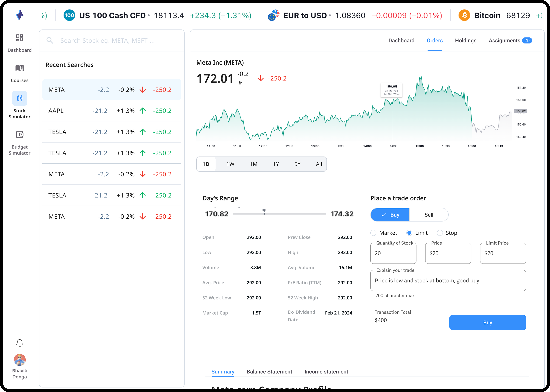Click the search magnifier icon
This screenshot has width=550, height=392.
point(50,40)
